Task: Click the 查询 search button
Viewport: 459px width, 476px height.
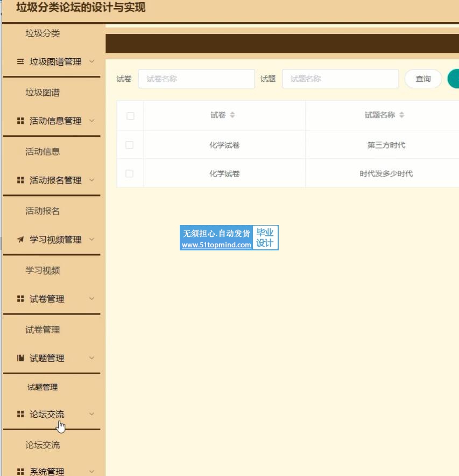Action: coord(423,79)
